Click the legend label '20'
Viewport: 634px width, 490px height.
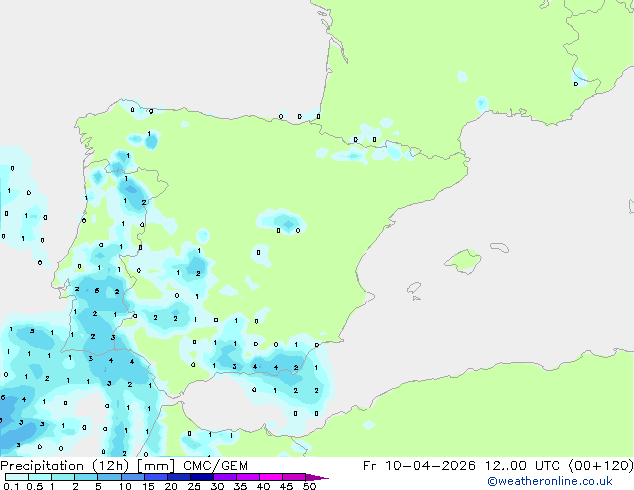(x=171, y=486)
